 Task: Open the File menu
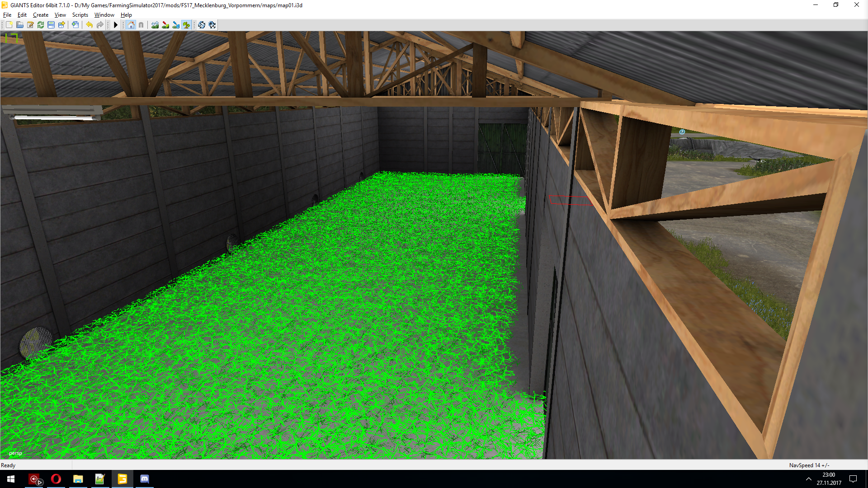(7, 15)
